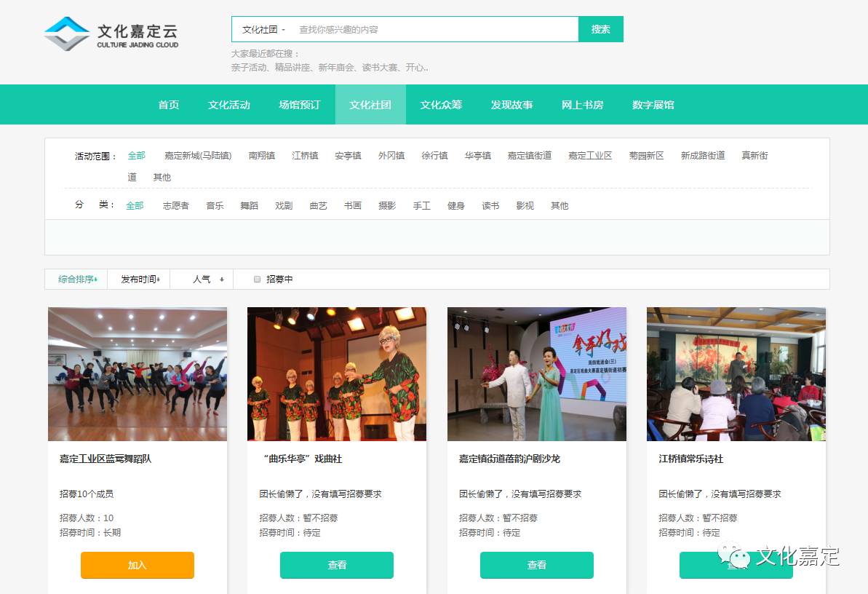Sort results by 发布时间
The image size is (868, 594).
[x=139, y=280]
